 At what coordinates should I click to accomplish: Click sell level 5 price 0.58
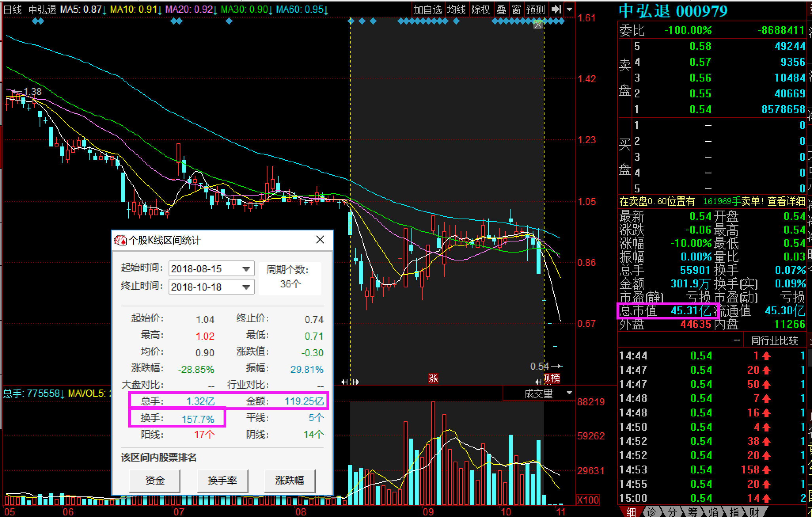[700, 46]
